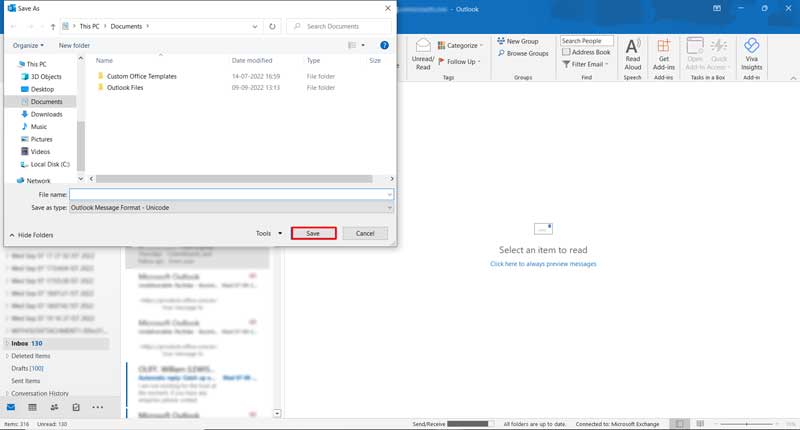
Task: Click the Follow Up flag button
Action: pyautogui.click(x=459, y=62)
